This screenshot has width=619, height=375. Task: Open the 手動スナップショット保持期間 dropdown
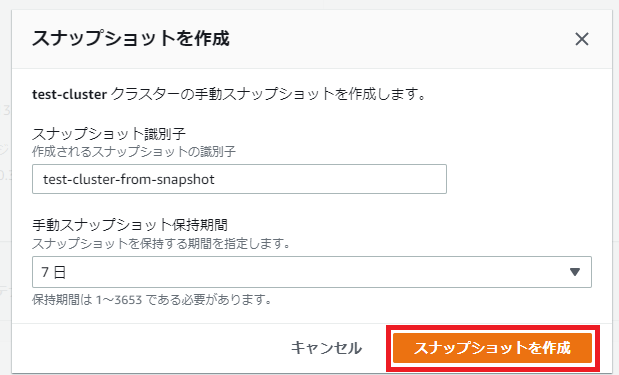311,272
